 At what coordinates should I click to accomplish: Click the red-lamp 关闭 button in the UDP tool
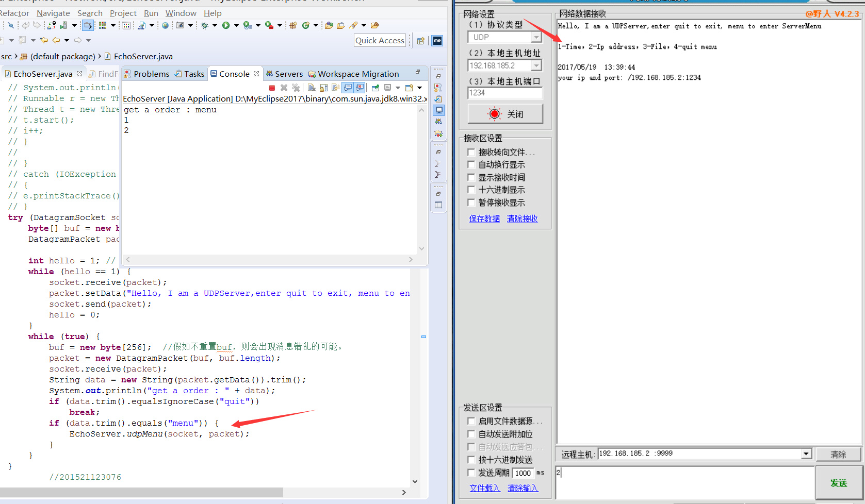coord(505,114)
